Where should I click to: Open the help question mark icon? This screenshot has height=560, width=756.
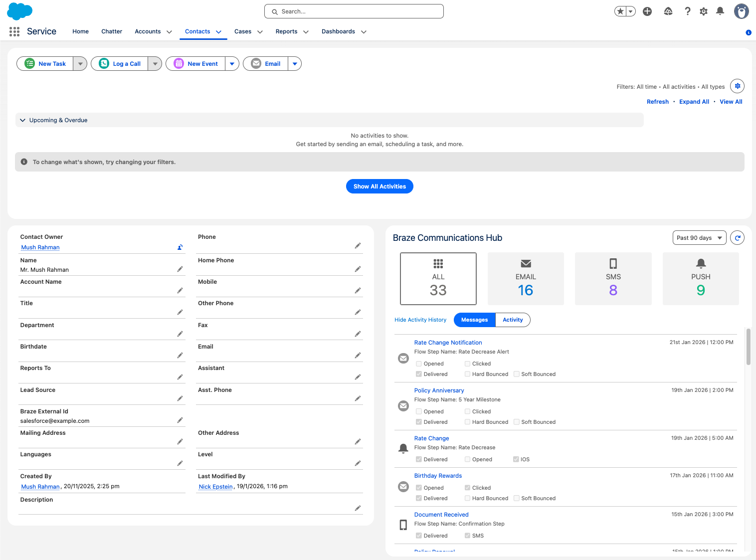click(687, 11)
